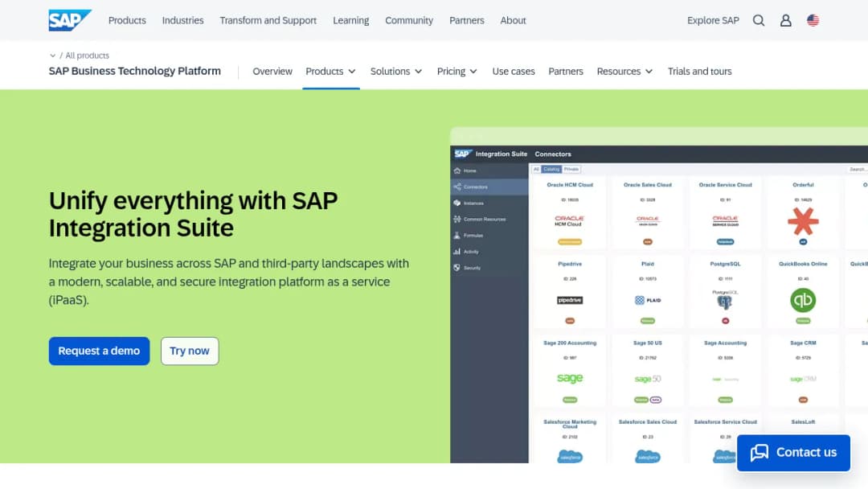868x489 pixels.
Task: Click the Sage Accounting card title
Action: [725, 343]
